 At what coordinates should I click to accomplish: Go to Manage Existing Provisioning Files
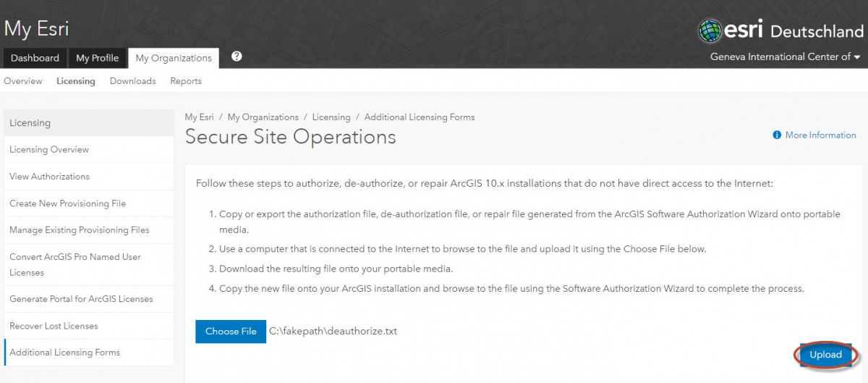[x=80, y=230]
